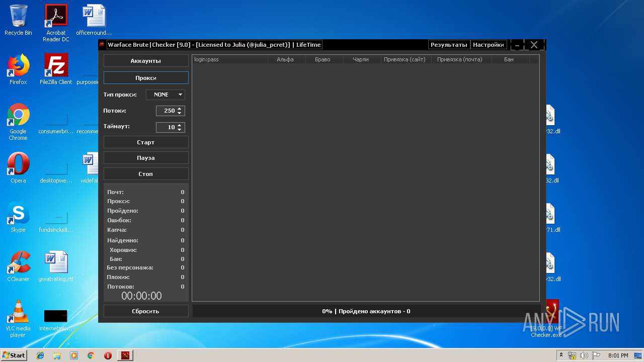Open the Start menu

tap(14, 355)
